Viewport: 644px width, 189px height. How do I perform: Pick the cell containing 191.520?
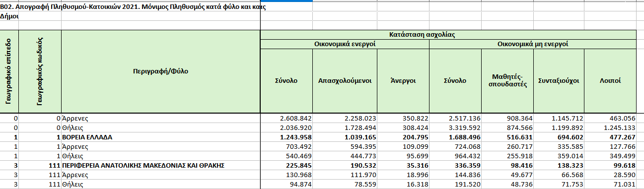pos(455,185)
